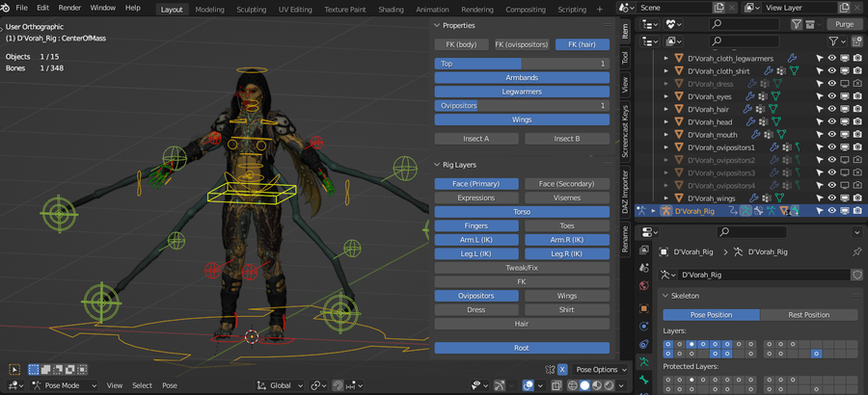Toggle pin icon in properties editor
868x395 pixels.
pos(857,251)
